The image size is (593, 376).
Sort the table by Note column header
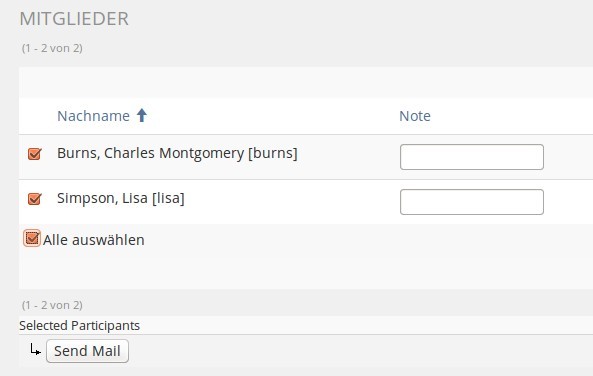click(415, 116)
